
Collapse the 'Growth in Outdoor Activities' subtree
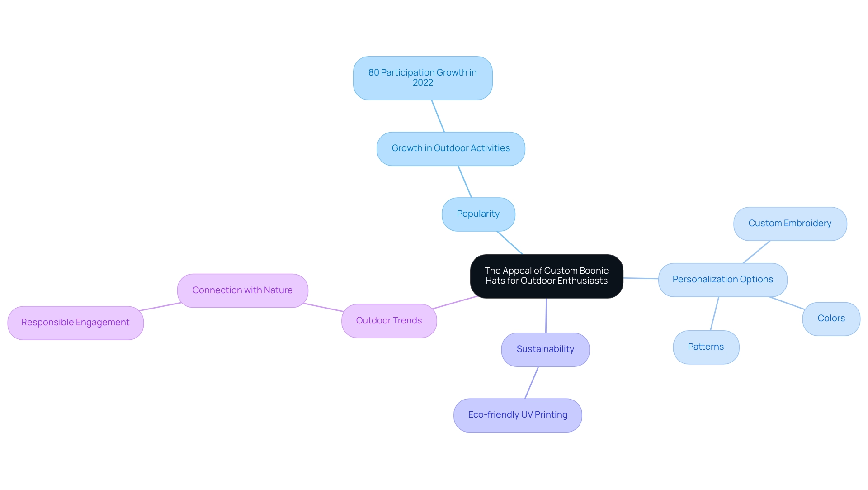tap(451, 148)
